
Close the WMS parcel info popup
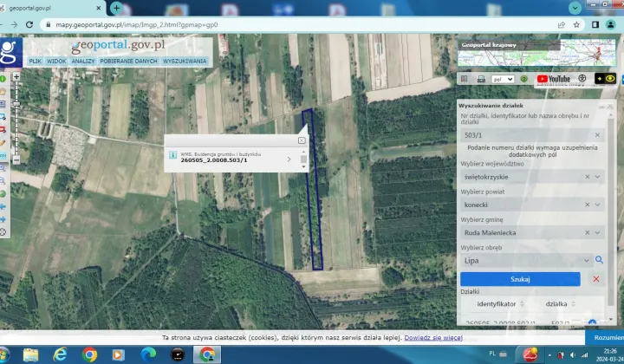click(302, 140)
